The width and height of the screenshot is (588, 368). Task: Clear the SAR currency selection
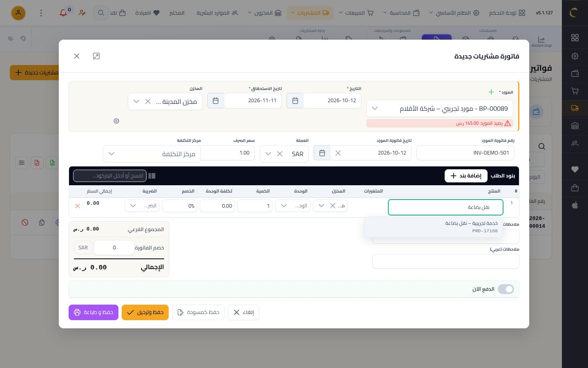pos(280,154)
